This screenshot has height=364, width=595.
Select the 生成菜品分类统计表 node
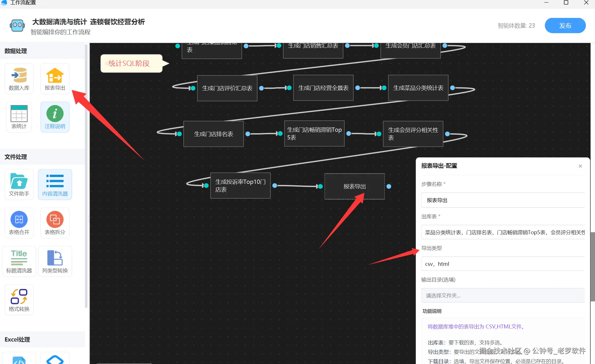(x=418, y=88)
